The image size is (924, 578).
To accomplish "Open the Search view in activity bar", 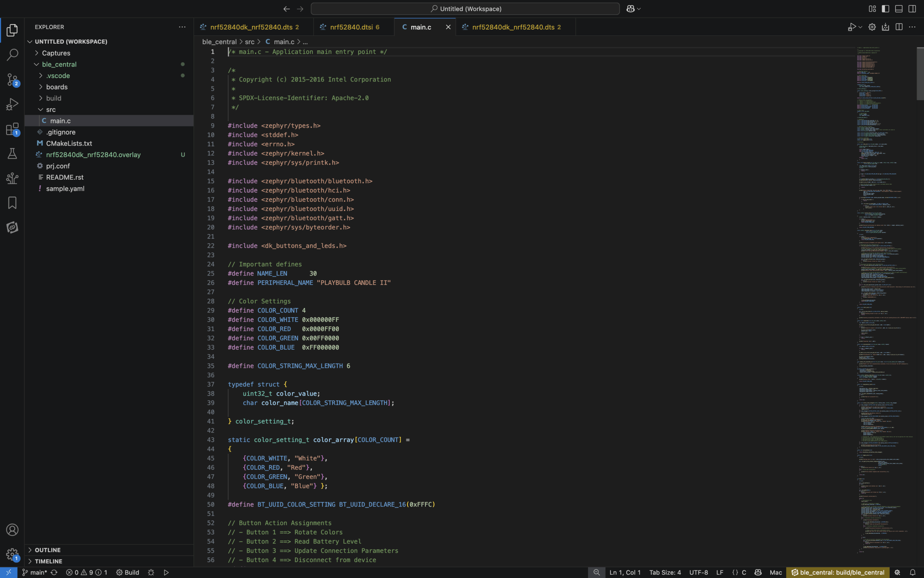I will 12,55.
